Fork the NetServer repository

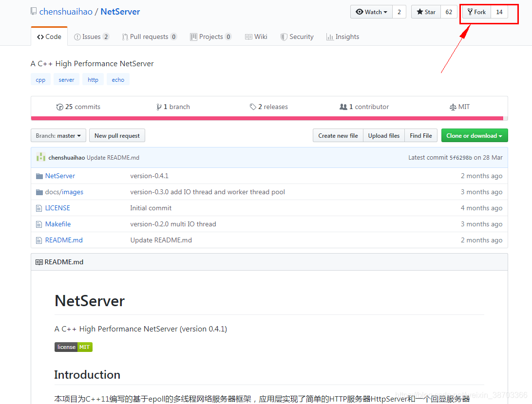coord(476,12)
